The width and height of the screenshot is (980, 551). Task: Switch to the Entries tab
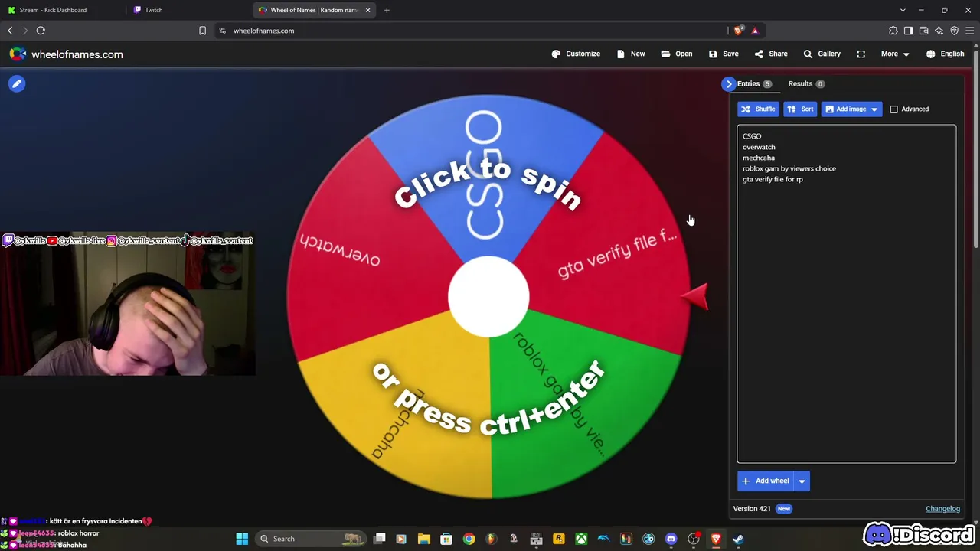[x=754, y=84]
